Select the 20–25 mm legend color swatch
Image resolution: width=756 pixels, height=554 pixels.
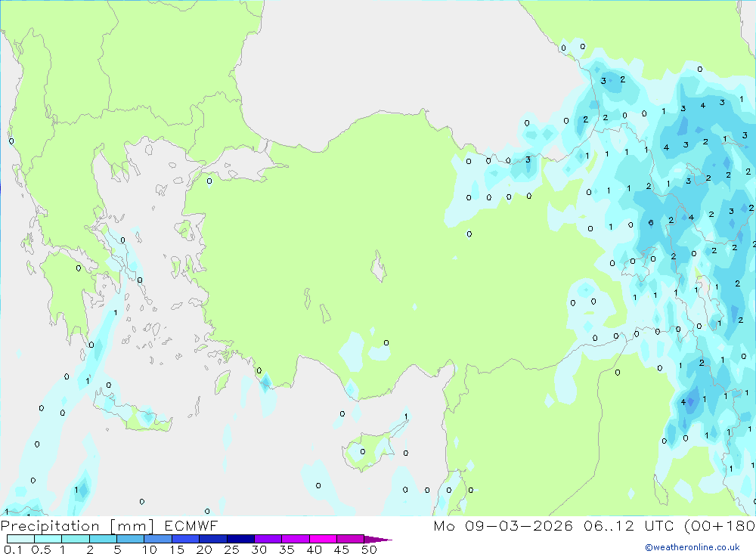(213, 539)
